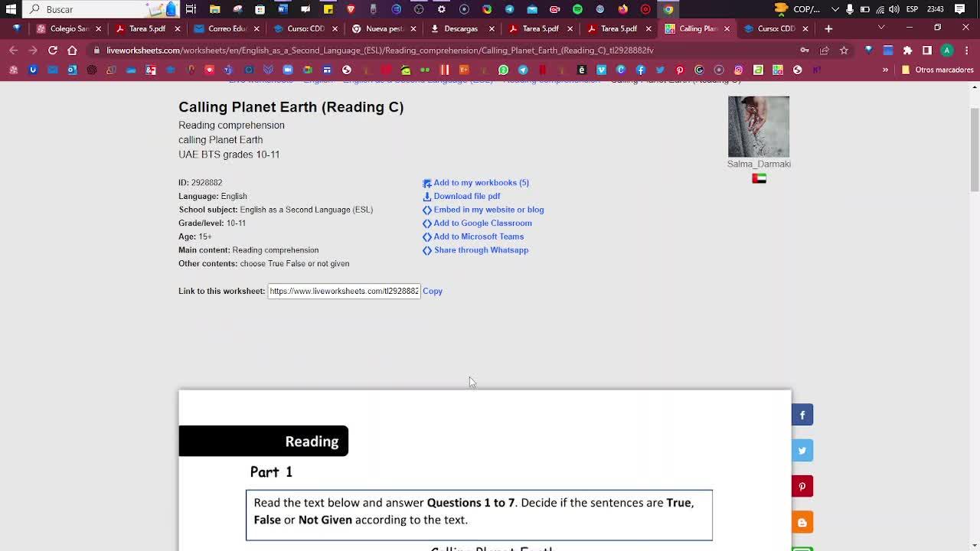Open the notification center in the system tray
Image resolution: width=980 pixels, height=551 pixels.
[959, 9]
